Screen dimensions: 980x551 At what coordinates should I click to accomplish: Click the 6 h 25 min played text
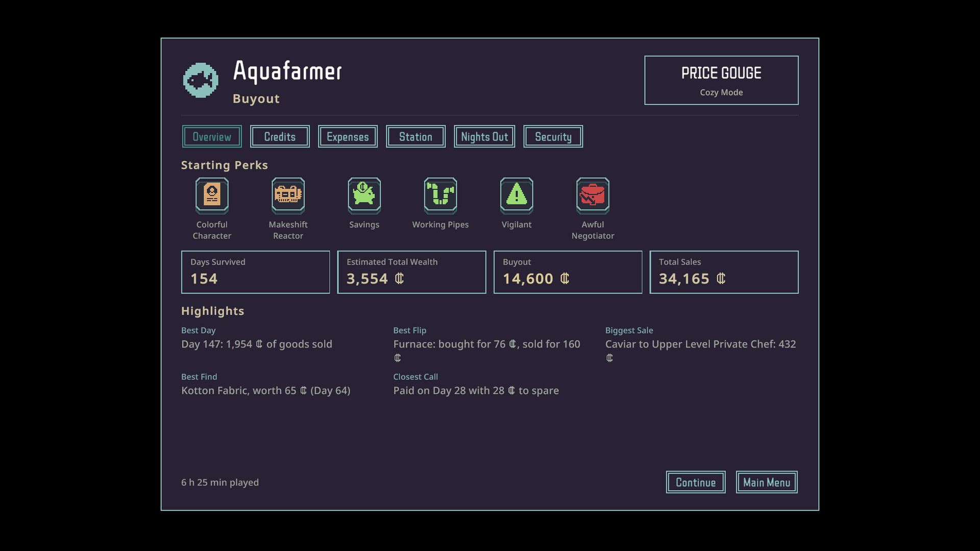pyautogui.click(x=220, y=483)
